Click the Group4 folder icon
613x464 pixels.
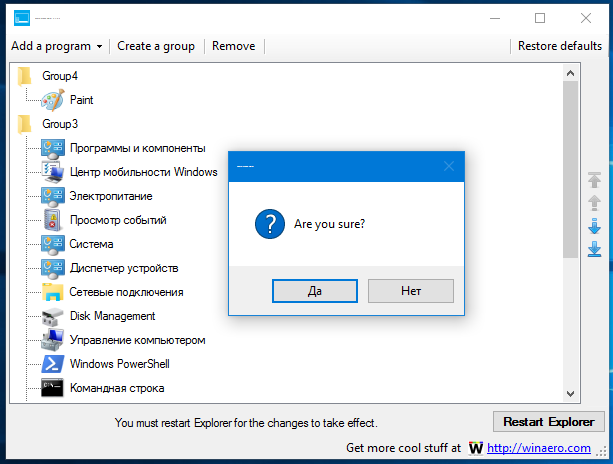click(x=24, y=76)
